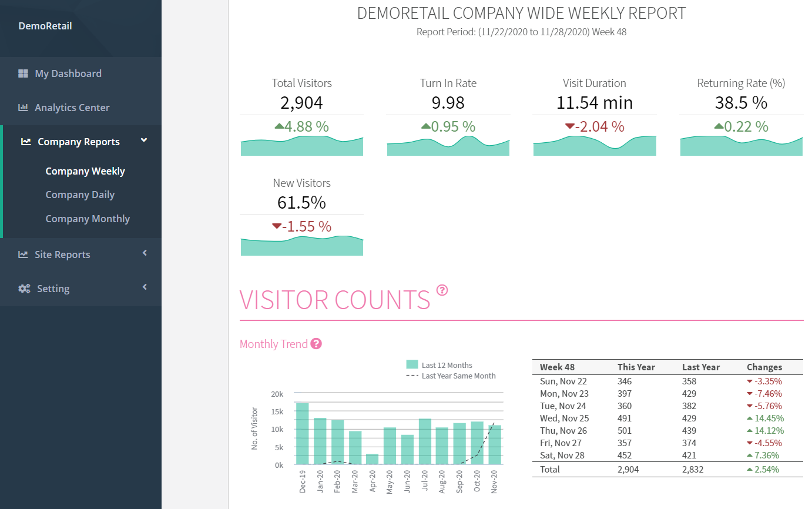Click the 11.54 min value
The width and height of the screenshot is (812, 509).
tap(595, 103)
